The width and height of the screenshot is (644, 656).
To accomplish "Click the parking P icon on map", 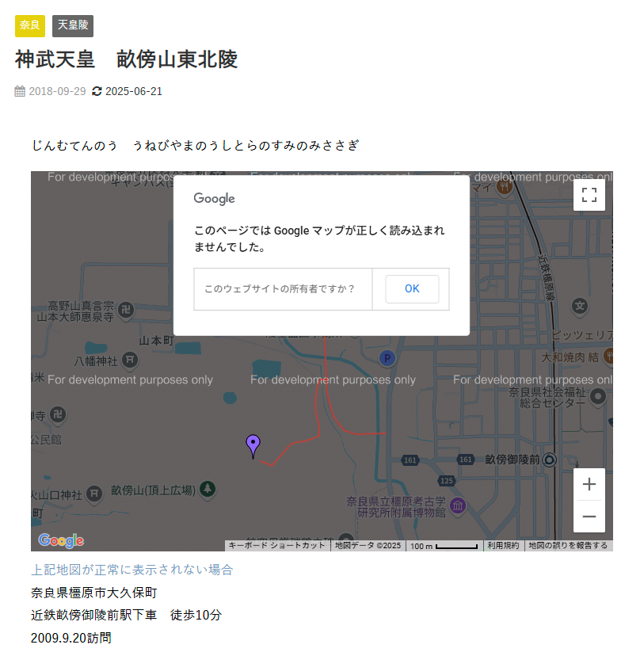I will pos(387,359).
